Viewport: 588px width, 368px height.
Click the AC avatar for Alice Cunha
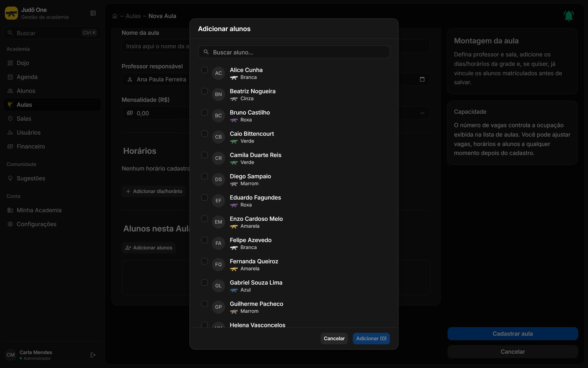tap(218, 73)
